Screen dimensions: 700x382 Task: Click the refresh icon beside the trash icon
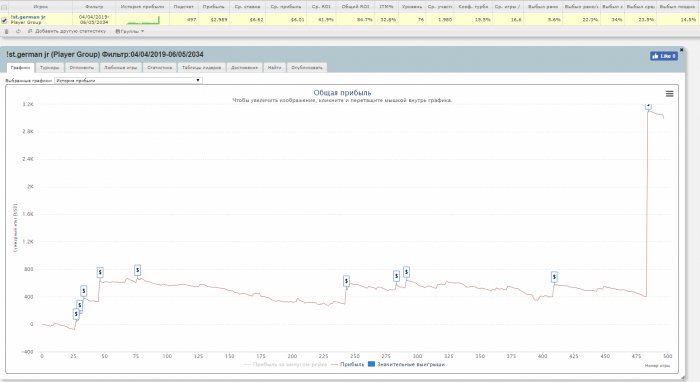(18, 32)
